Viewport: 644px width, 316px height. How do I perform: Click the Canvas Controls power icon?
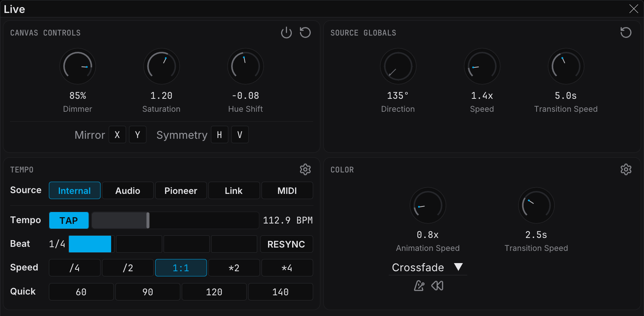click(286, 33)
